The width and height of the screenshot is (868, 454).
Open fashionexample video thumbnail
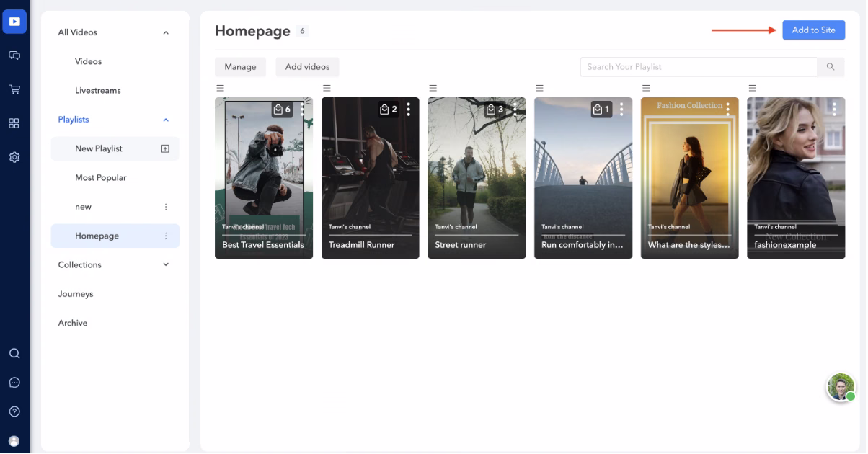click(796, 178)
